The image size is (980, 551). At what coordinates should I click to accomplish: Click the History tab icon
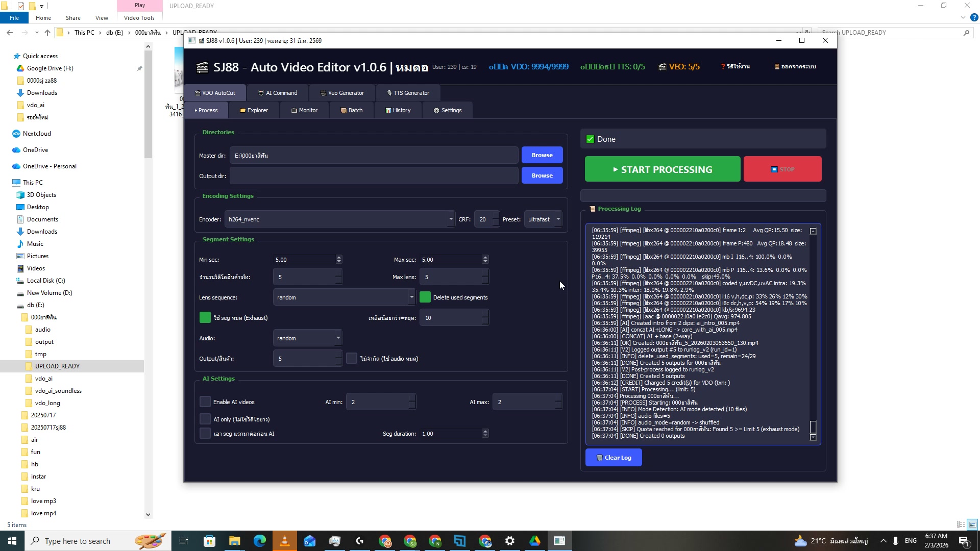pos(388,110)
